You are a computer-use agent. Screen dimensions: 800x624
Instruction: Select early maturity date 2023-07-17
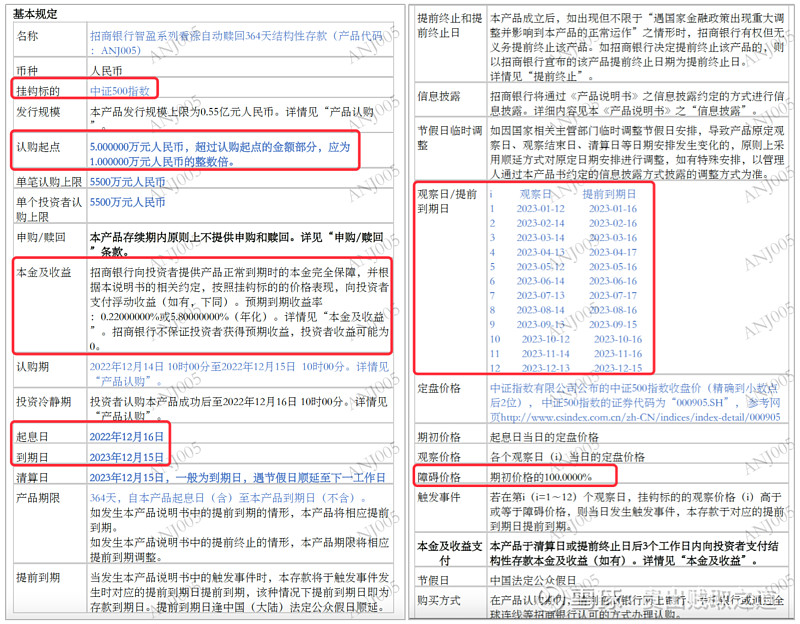(x=613, y=295)
